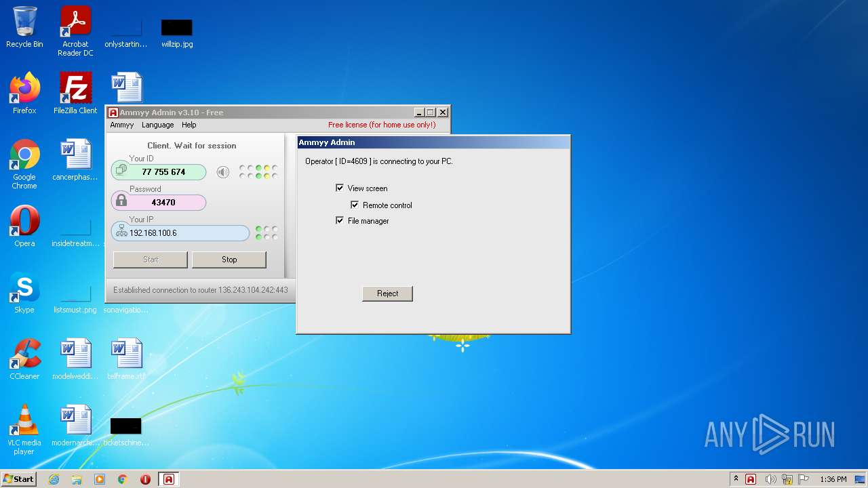Open the Help menu
This screenshot has height=488, width=868.
[189, 125]
